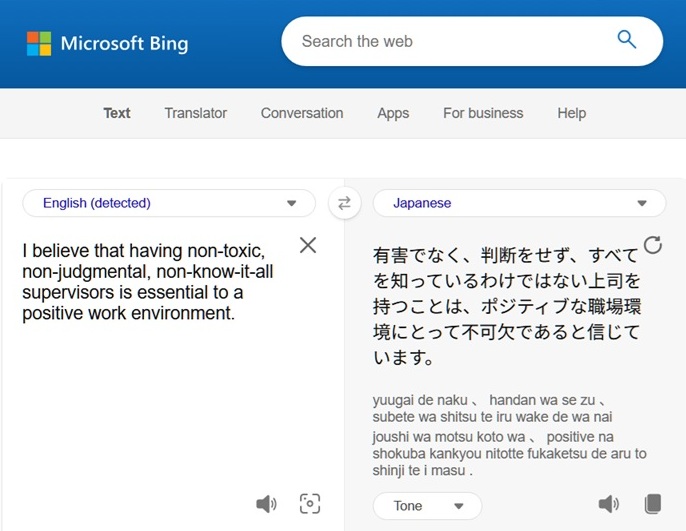The width and height of the screenshot is (686, 531).
Task: Switch to the Conversation tab
Action: 302,113
